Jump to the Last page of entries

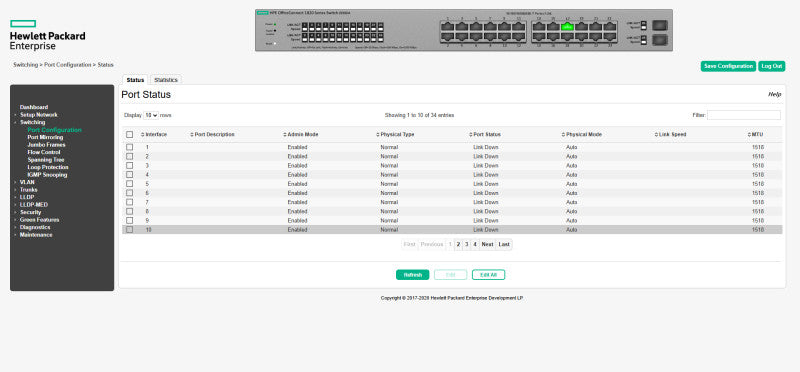(504, 244)
